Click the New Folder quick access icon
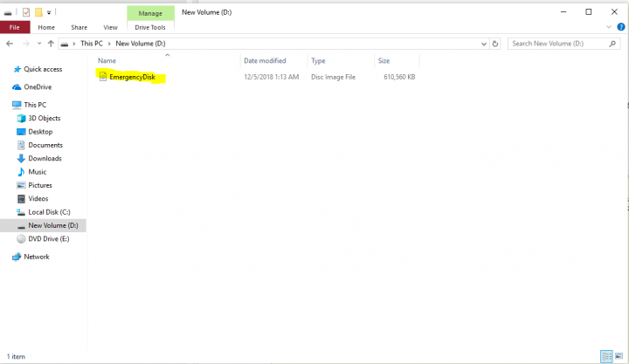 [x=38, y=12]
